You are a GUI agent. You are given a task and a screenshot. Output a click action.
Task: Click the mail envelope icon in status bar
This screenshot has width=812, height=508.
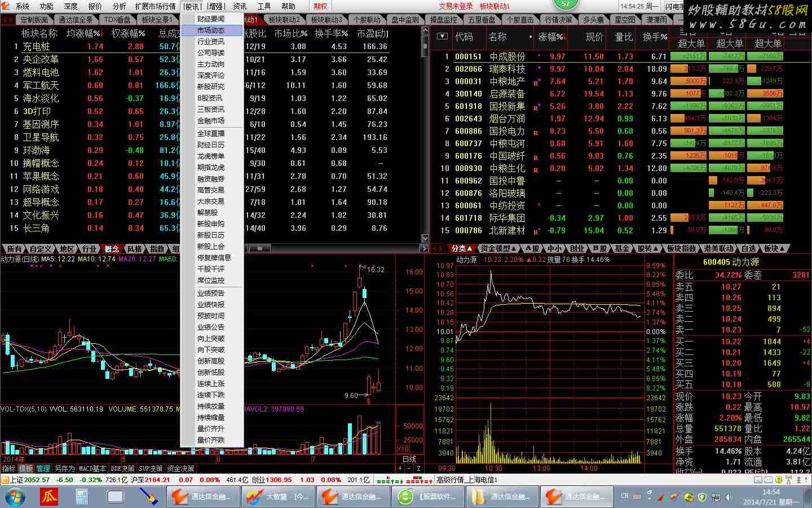767,480
